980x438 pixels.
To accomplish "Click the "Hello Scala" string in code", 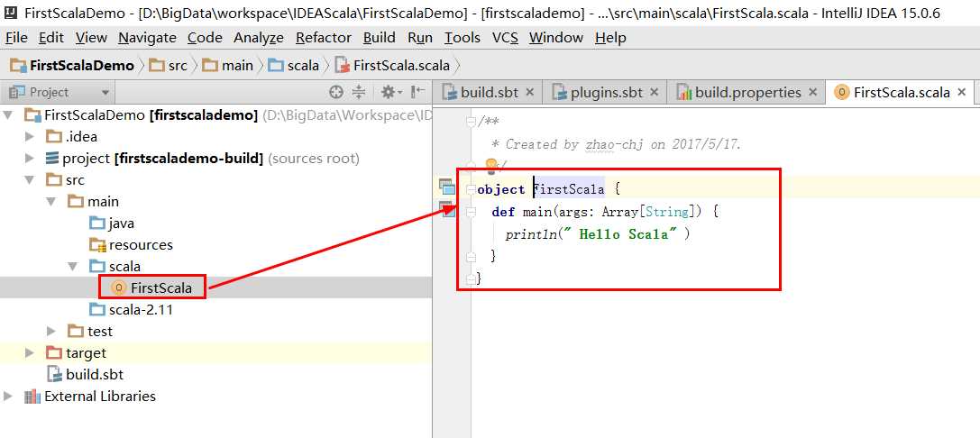I will 621,234.
